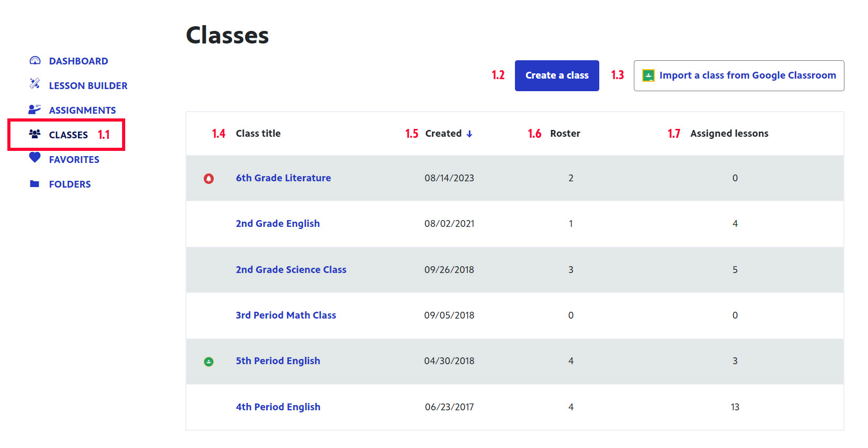Open the 2nd Grade Science Class link
The image size is (868, 448).
pyautogui.click(x=291, y=270)
